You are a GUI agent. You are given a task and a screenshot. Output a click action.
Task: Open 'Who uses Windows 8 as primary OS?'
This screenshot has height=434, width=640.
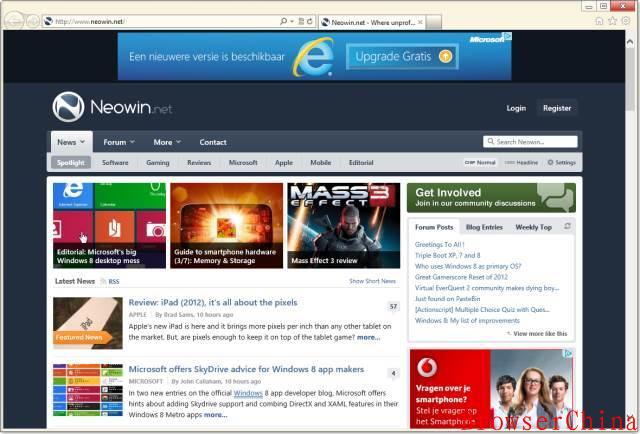click(x=468, y=266)
